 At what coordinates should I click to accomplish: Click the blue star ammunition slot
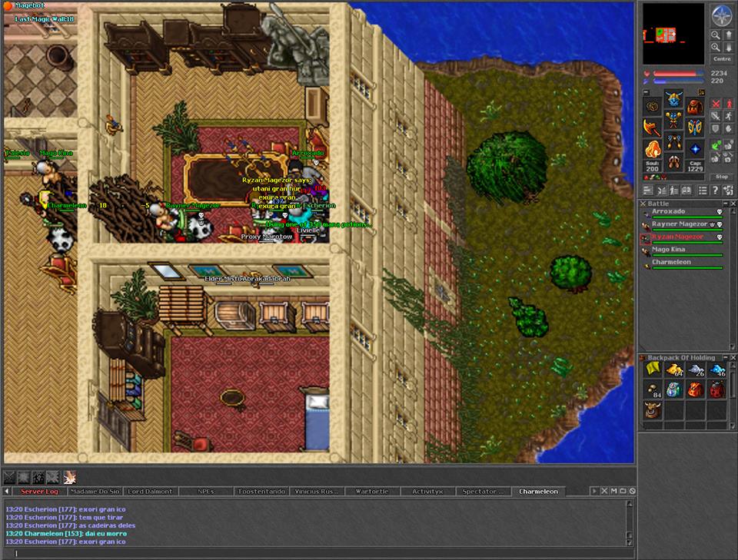[x=695, y=149]
